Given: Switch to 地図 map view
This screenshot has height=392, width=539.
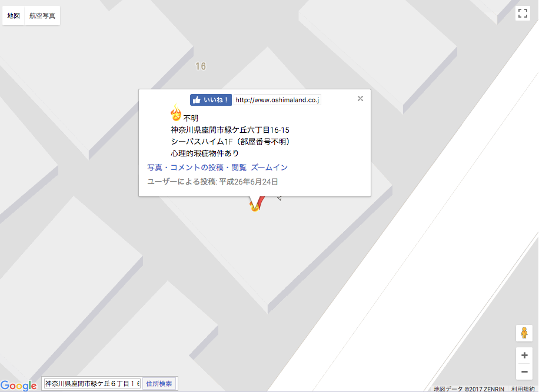Looking at the screenshot, I should pos(14,16).
